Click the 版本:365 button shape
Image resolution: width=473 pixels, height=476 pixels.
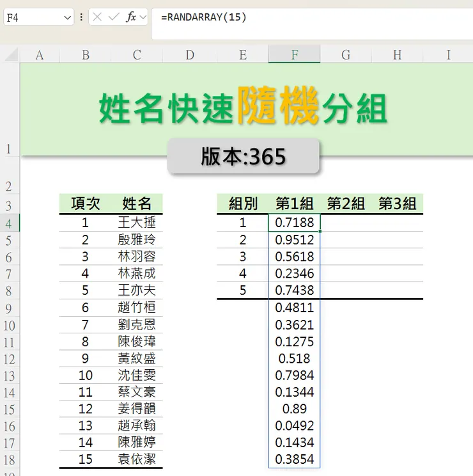[243, 156]
